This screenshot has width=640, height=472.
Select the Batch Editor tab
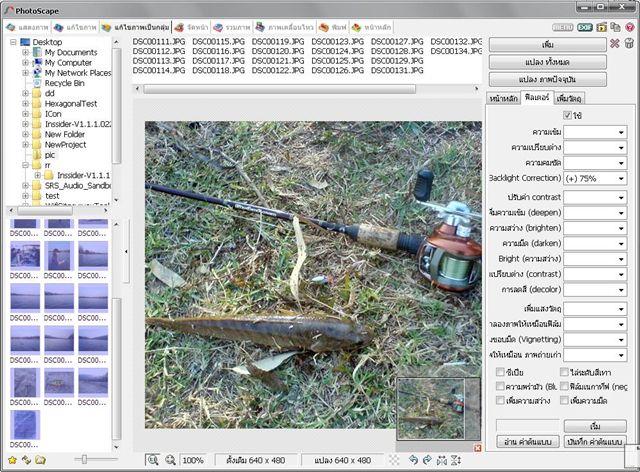tap(136, 27)
